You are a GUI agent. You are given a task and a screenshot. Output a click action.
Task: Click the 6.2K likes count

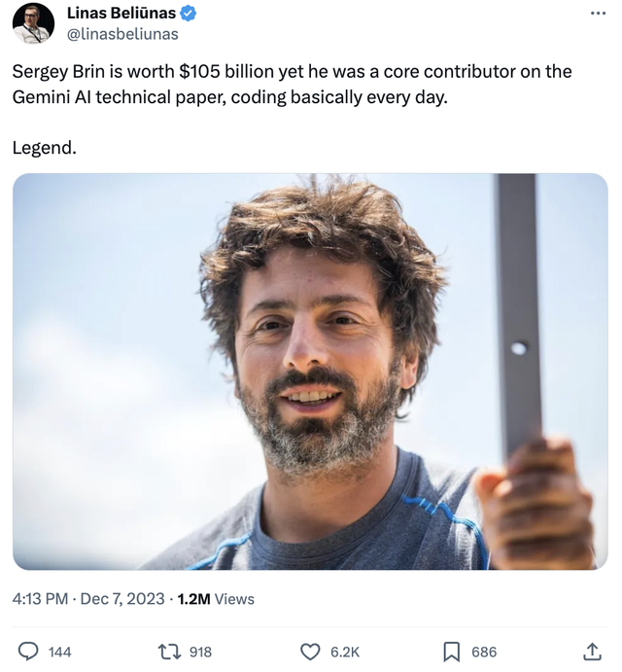pyautogui.click(x=344, y=653)
